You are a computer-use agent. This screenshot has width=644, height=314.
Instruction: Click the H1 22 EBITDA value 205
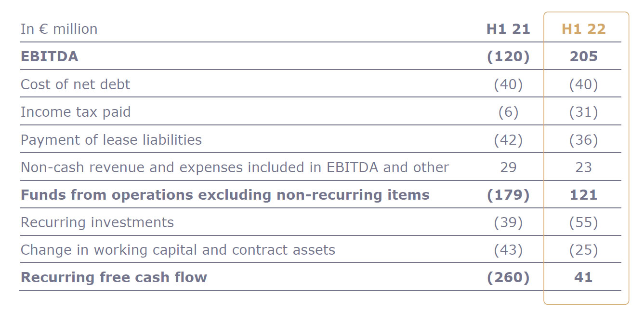[583, 56]
